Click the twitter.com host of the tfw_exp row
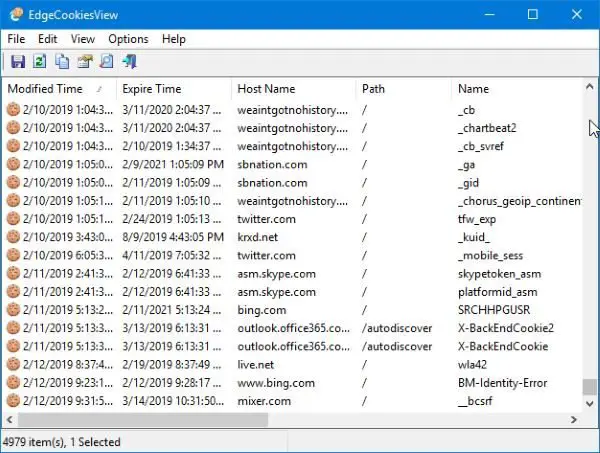 (266, 219)
